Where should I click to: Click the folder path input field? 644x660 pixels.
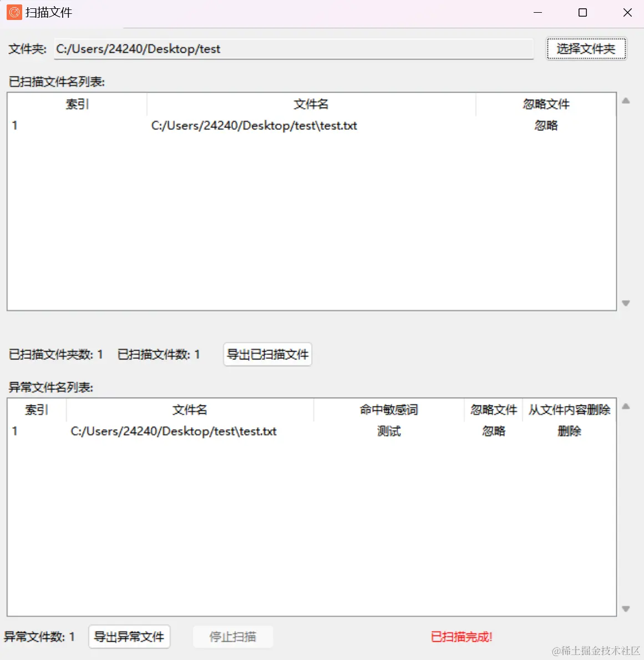(x=294, y=49)
